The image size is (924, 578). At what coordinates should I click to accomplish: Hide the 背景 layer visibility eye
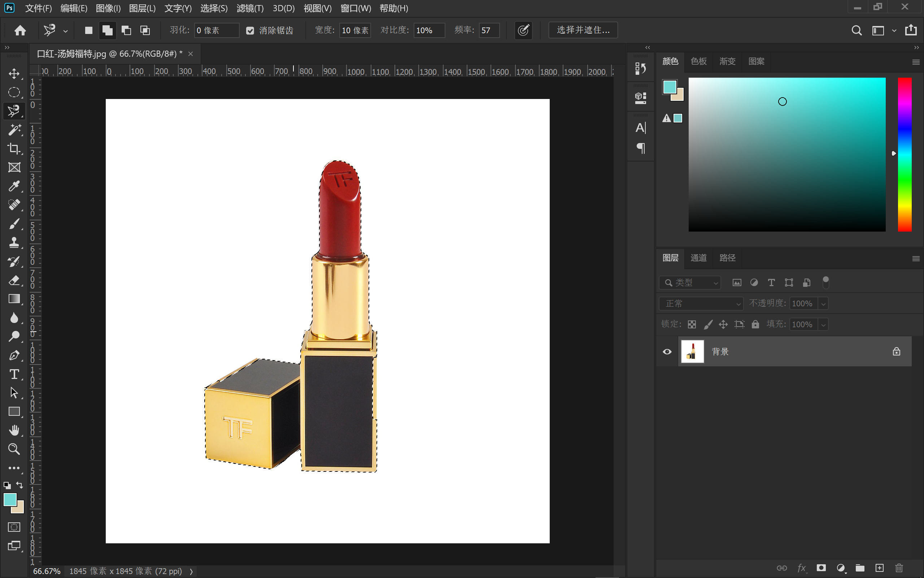pyautogui.click(x=667, y=352)
